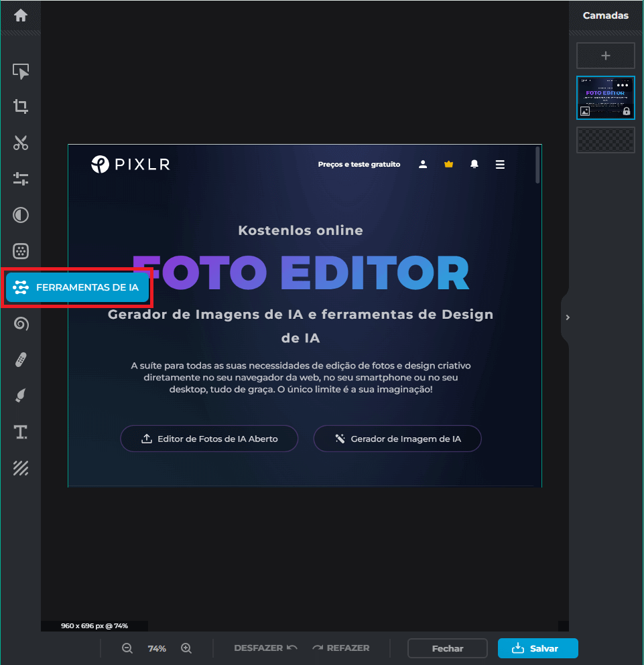
Task: Click the canvas page scrollbar
Action: tap(537, 165)
